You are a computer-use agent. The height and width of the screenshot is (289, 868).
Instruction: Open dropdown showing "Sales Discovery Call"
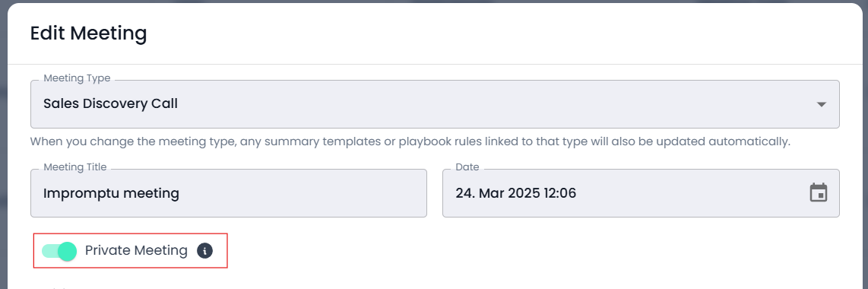[435, 104]
